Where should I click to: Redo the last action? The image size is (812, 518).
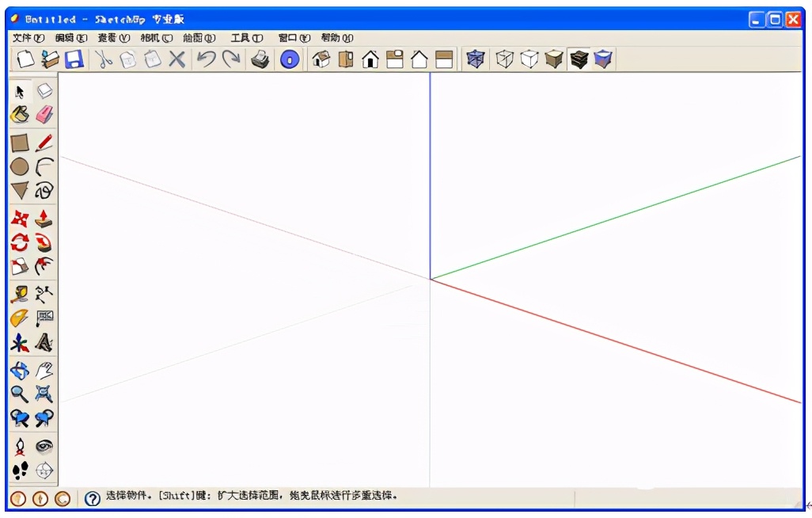(231, 59)
